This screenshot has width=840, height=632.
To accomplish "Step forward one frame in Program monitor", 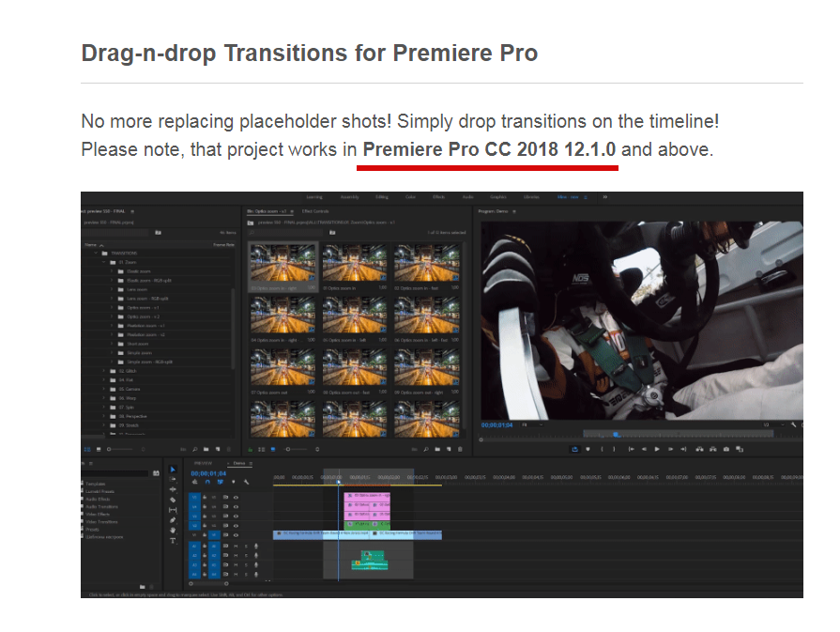I will coord(670,449).
